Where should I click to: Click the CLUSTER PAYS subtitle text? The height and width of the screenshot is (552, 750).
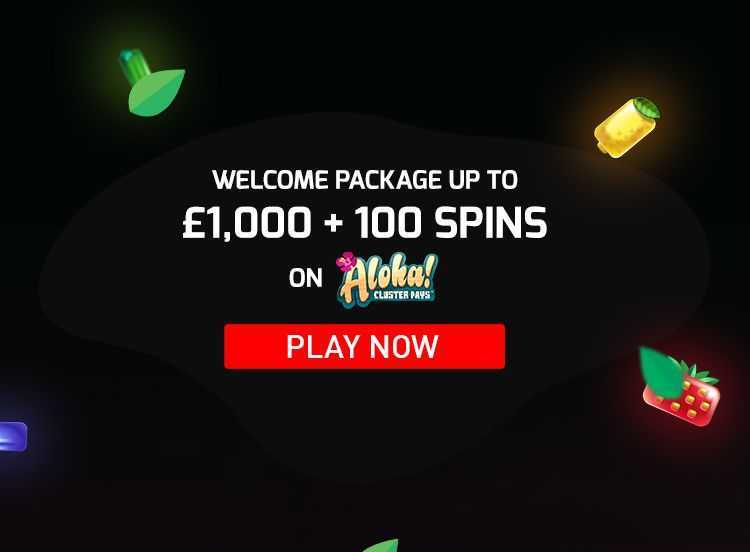click(402, 295)
